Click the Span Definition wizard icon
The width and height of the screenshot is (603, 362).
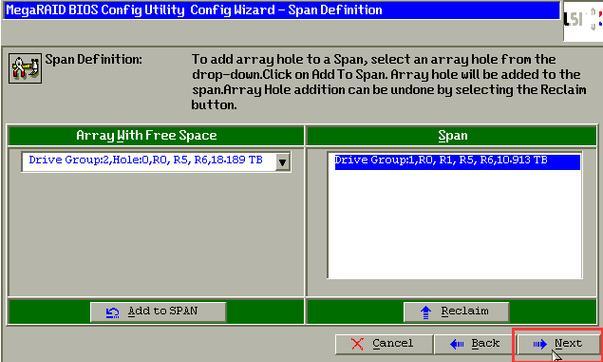tap(25, 68)
